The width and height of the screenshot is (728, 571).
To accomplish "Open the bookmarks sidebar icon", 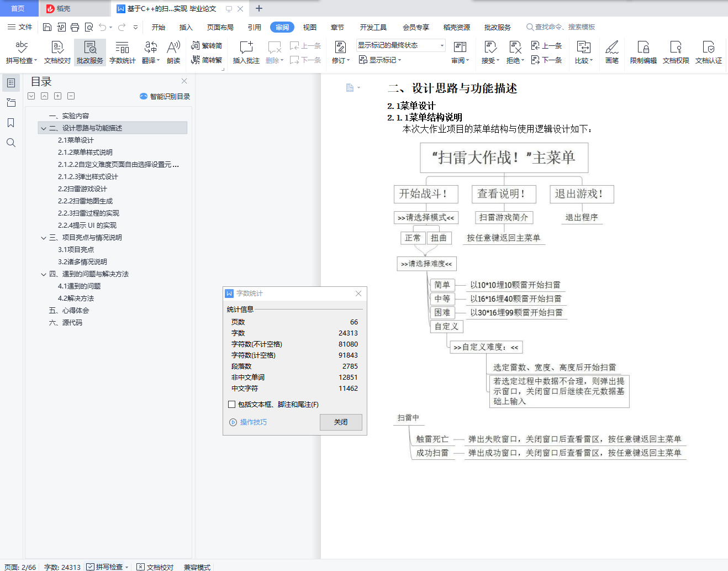I will pyautogui.click(x=11, y=123).
